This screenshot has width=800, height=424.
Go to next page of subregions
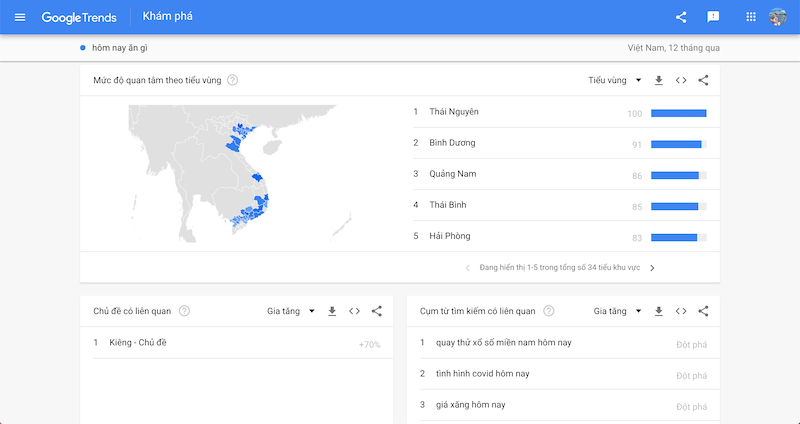click(x=652, y=268)
